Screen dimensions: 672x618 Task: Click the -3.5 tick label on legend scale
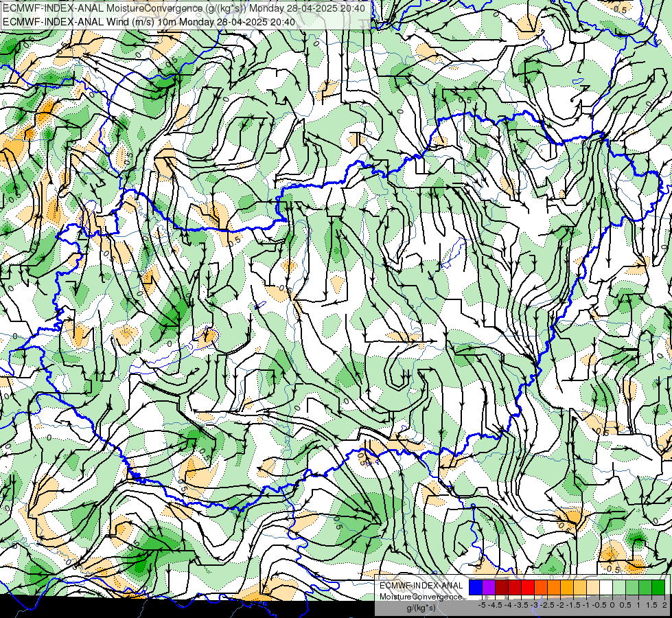click(521, 605)
